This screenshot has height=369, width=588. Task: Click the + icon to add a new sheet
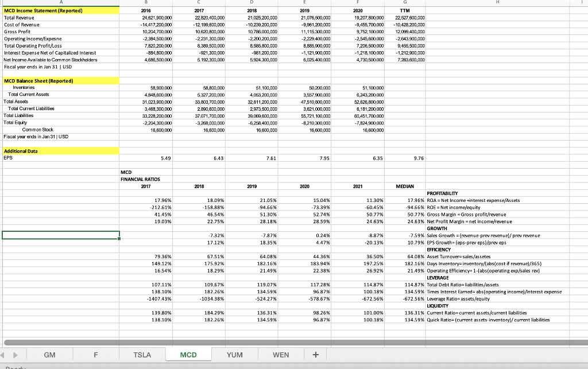tap(315, 355)
